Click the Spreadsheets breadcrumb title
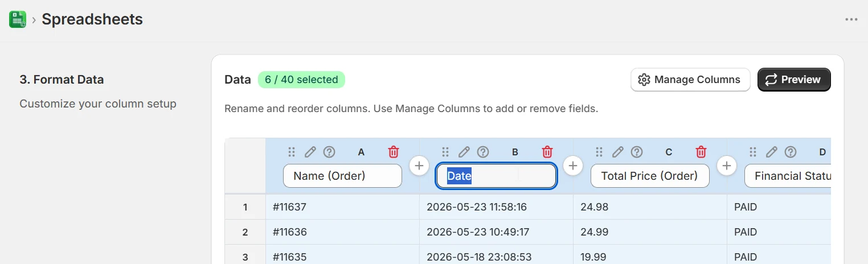 [x=92, y=19]
